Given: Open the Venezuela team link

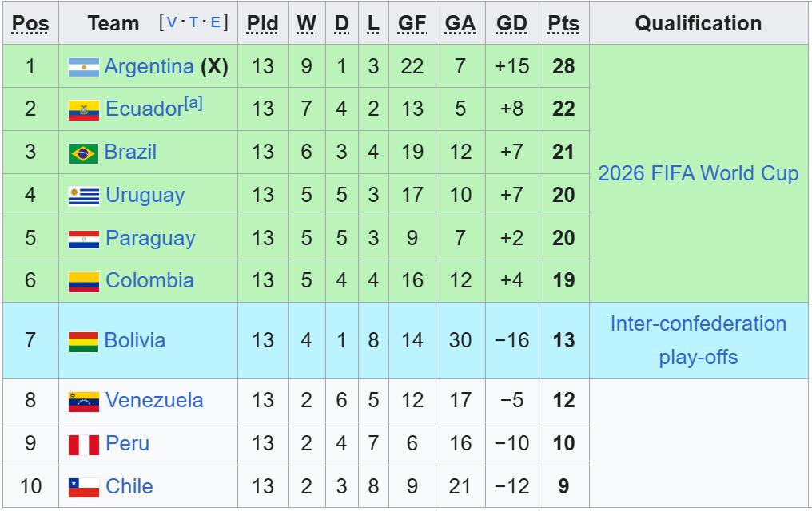Looking at the screenshot, I should click(154, 400).
